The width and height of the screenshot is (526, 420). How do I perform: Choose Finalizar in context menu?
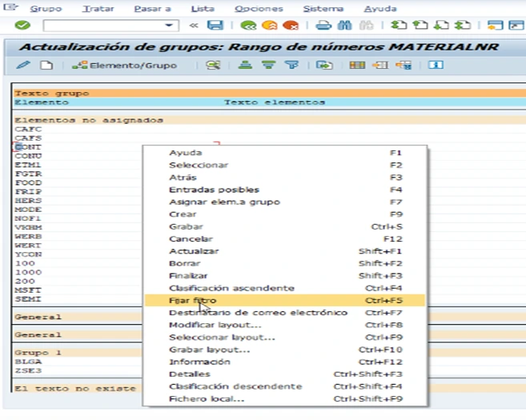(285, 276)
